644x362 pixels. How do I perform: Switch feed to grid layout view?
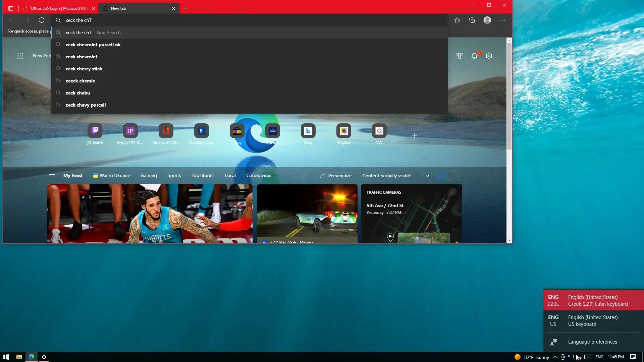[441, 176]
